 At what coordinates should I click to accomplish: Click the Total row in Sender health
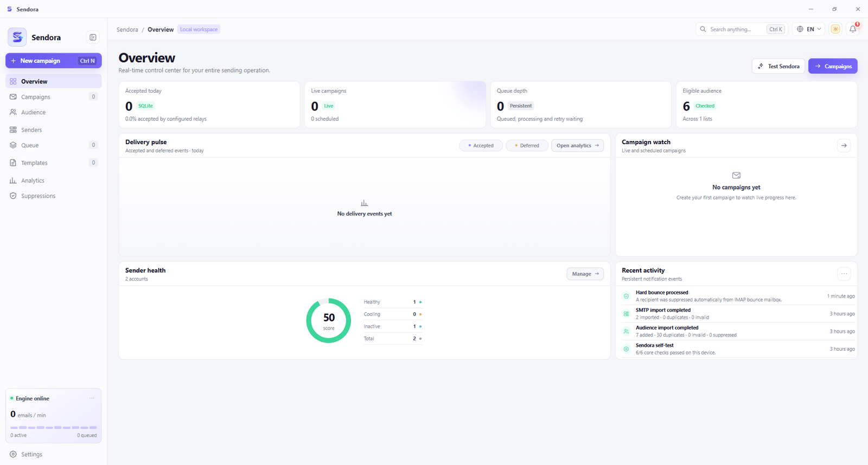click(393, 339)
